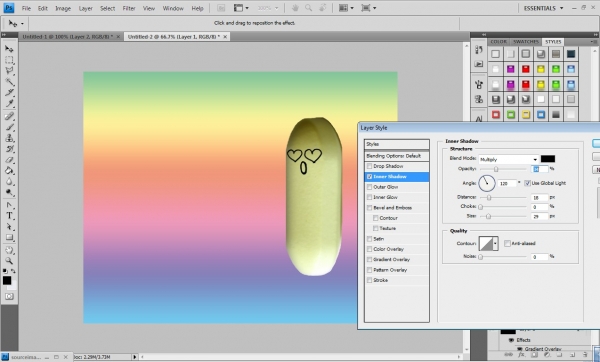Select the Clone Stamp tool
Viewport: 600px width, 362px height.
point(9,138)
